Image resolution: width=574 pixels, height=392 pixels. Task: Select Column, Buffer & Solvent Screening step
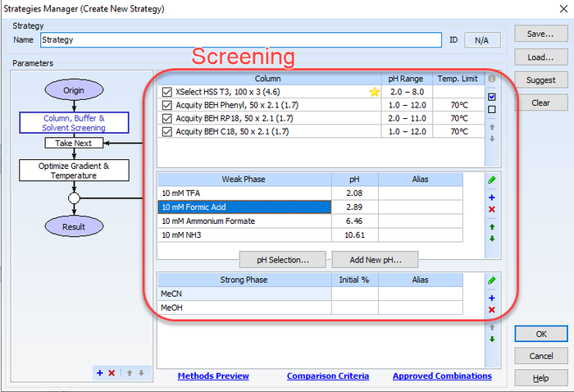coord(74,123)
